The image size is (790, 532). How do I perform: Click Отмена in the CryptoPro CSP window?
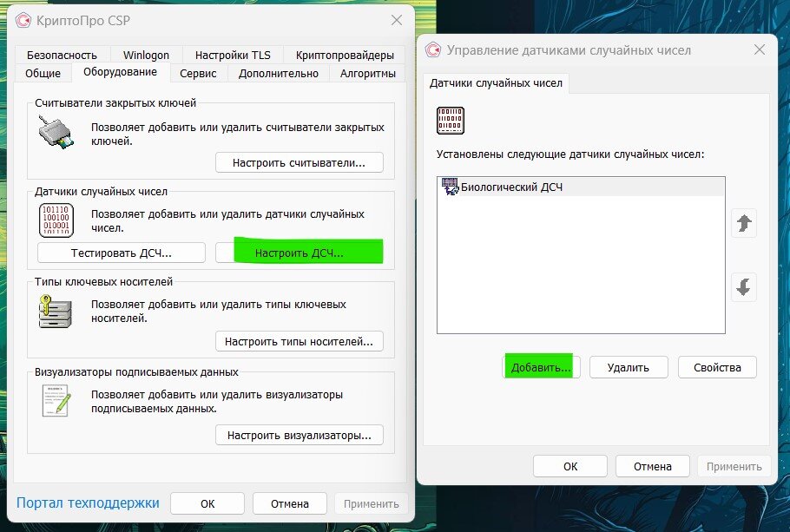tap(290, 503)
